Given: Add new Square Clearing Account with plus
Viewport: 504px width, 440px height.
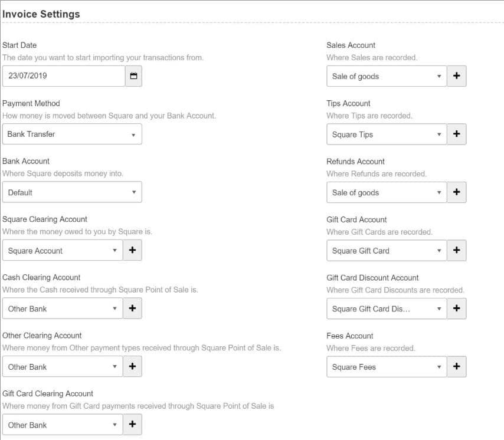Looking at the screenshot, I should (x=132, y=251).
